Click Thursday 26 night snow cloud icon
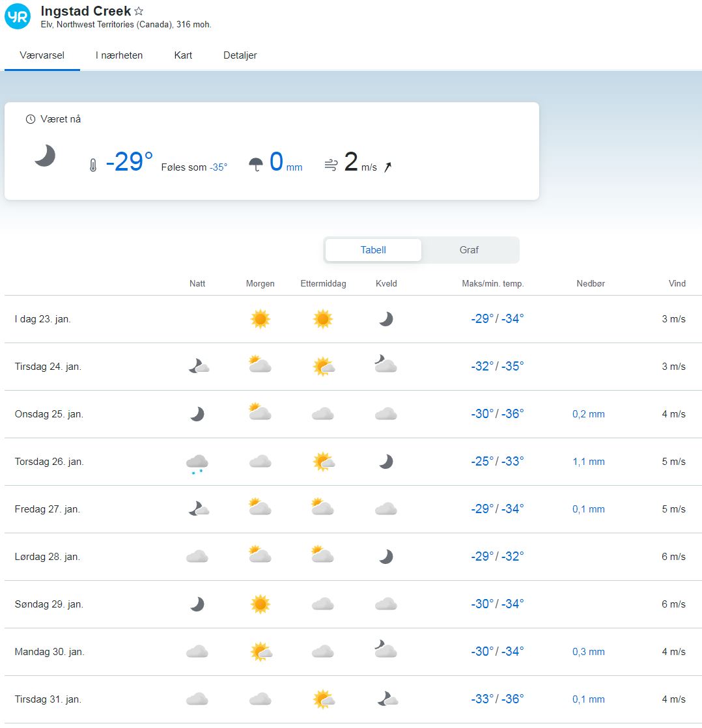This screenshot has width=702, height=728. coord(197,463)
